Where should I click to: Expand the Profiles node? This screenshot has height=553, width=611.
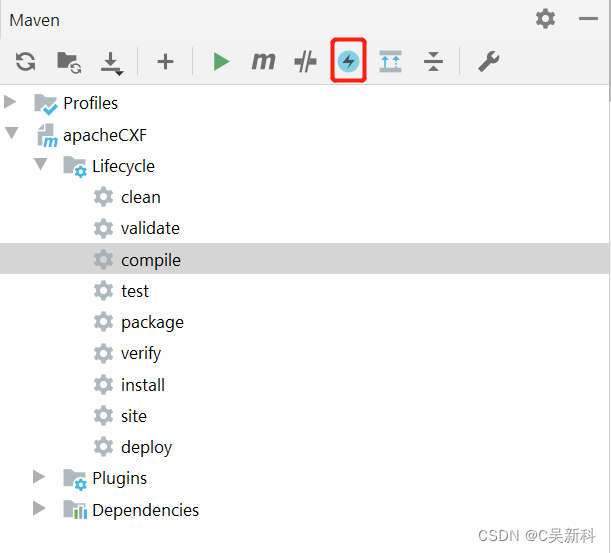10,102
